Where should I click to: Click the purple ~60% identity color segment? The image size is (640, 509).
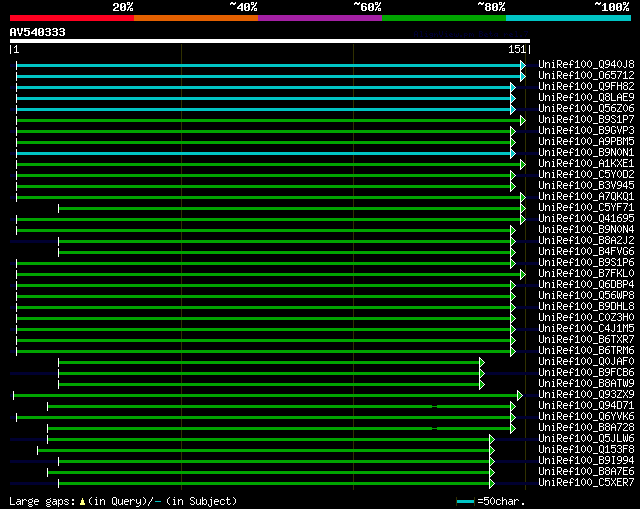pos(320,18)
